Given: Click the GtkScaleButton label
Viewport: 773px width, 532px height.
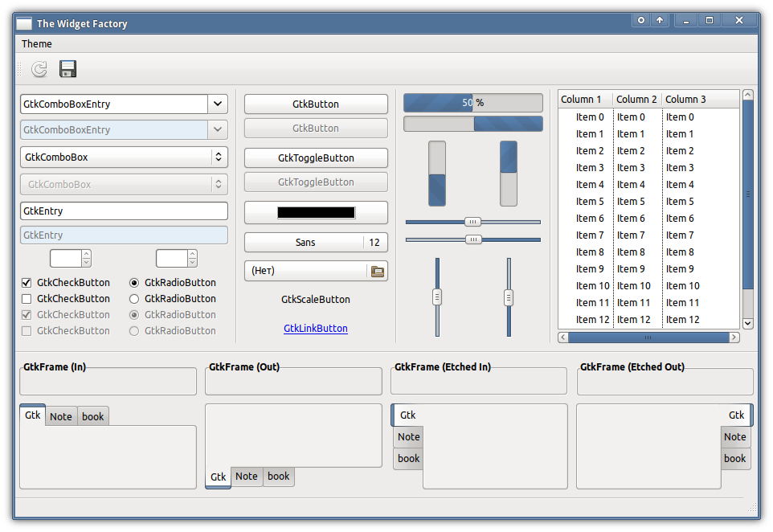Looking at the screenshot, I should tap(316, 299).
